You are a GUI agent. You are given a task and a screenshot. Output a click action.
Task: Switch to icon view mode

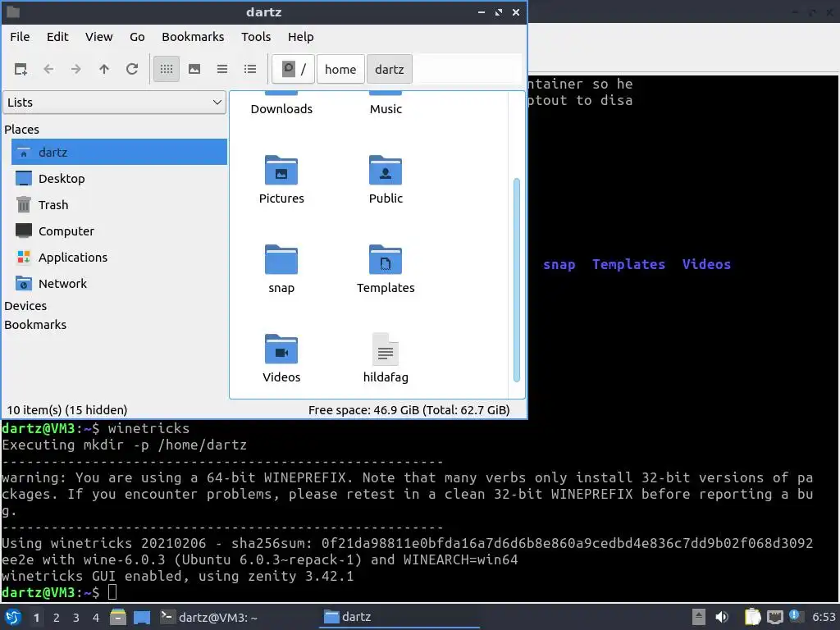[x=167, y=69]
